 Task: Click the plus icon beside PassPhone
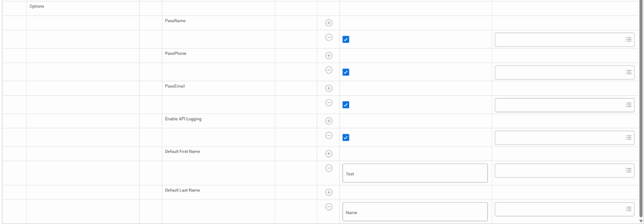pos(329,56)
